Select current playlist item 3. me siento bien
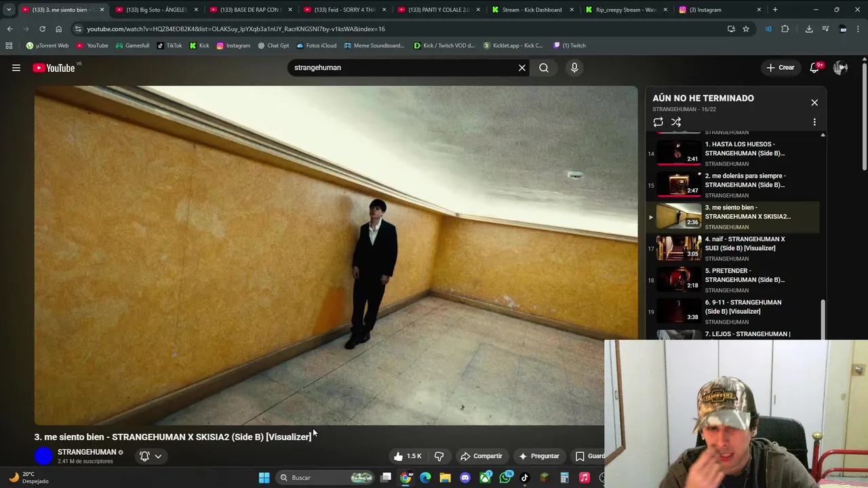 coord(733,217)
